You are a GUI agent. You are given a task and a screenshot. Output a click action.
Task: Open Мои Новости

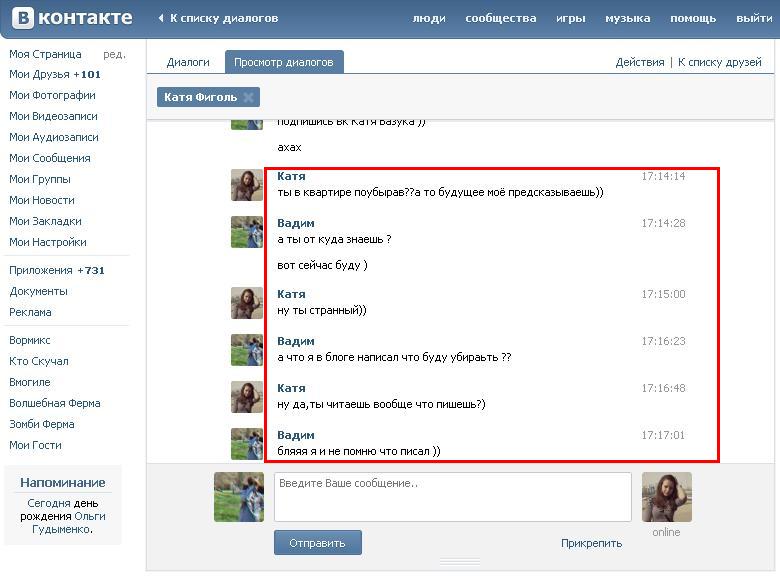pos(42,200)
